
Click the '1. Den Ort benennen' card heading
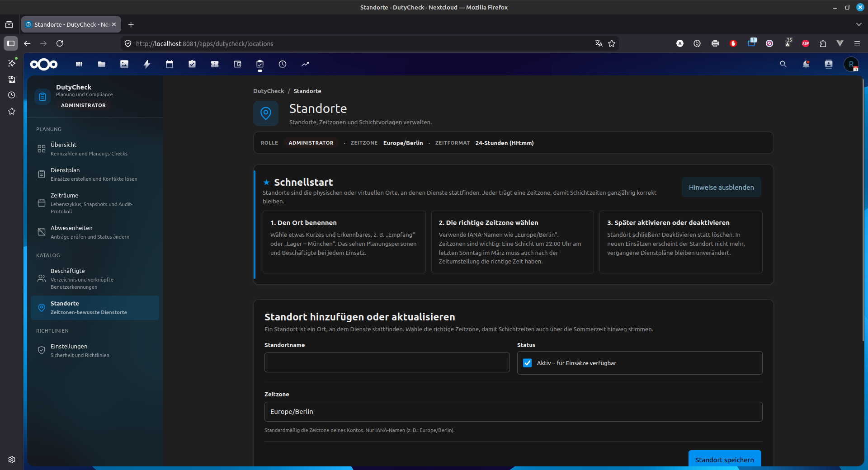click(x=303, y=223)
